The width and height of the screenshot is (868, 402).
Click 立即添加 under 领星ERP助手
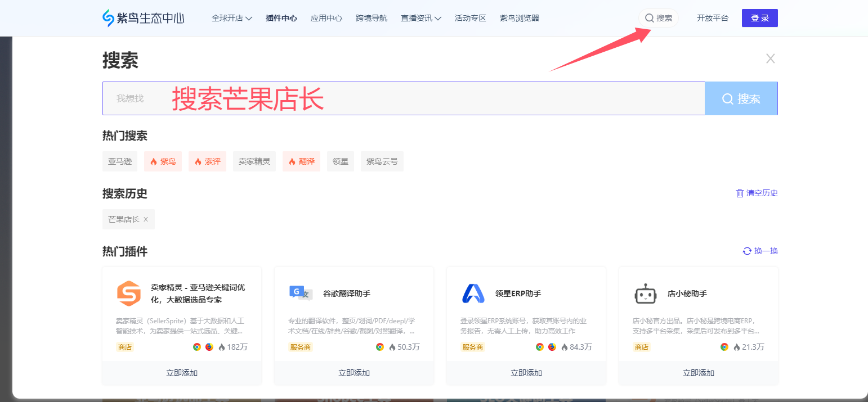(526, 373)
